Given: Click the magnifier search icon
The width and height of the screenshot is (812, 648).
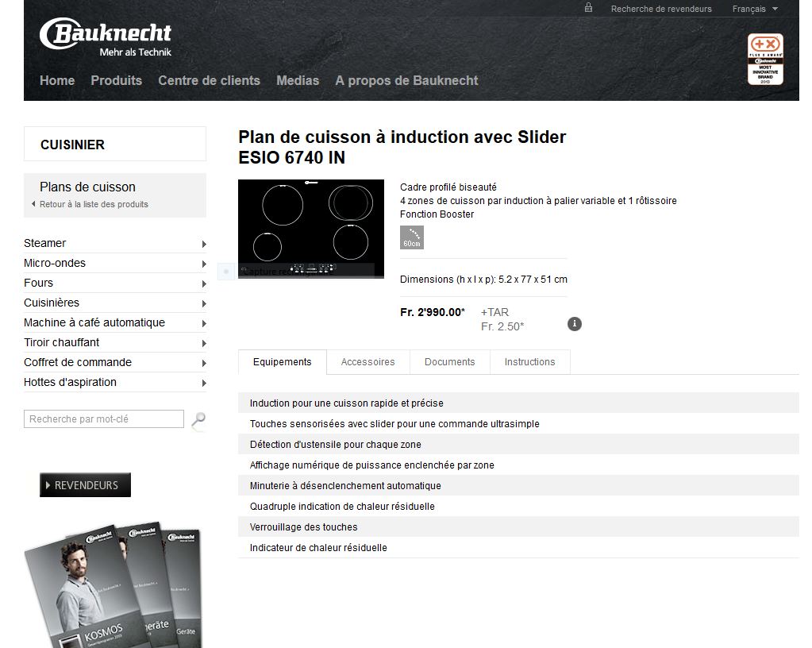Looking at the screenshot, I should [x=198, y=419].
